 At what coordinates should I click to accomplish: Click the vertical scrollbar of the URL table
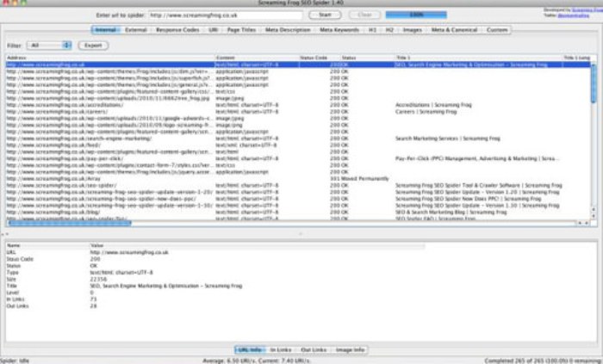pyautogui.click(x=594, y=83)
